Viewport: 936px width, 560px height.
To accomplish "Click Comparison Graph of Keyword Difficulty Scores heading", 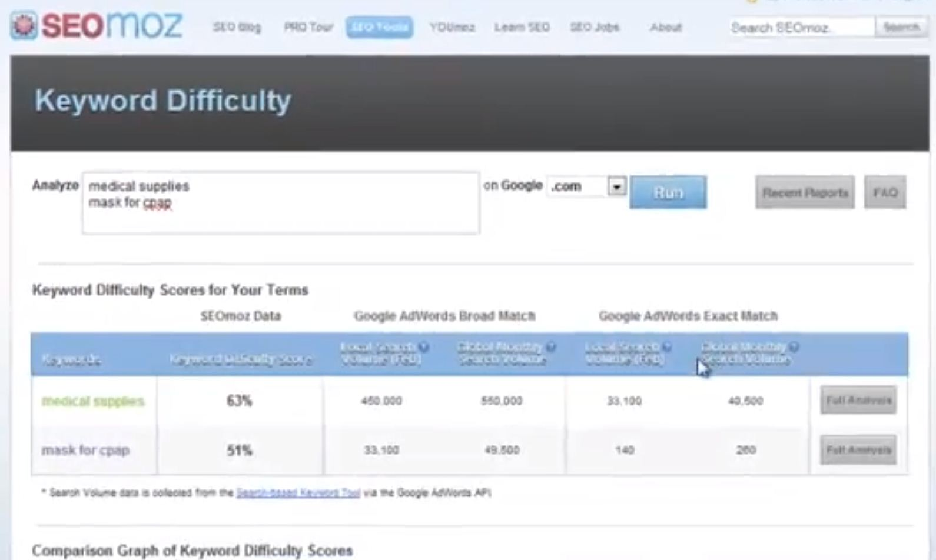I will point(192,551).
